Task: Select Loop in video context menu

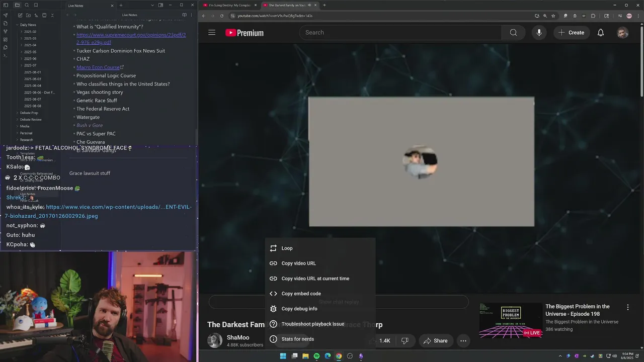Action: pyautogui.click(x=320, y=248)
